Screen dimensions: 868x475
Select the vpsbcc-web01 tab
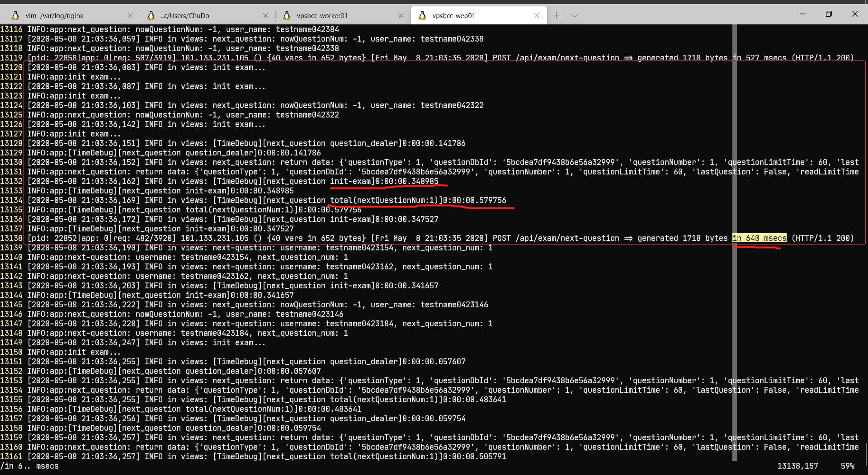tap(479, 15)
